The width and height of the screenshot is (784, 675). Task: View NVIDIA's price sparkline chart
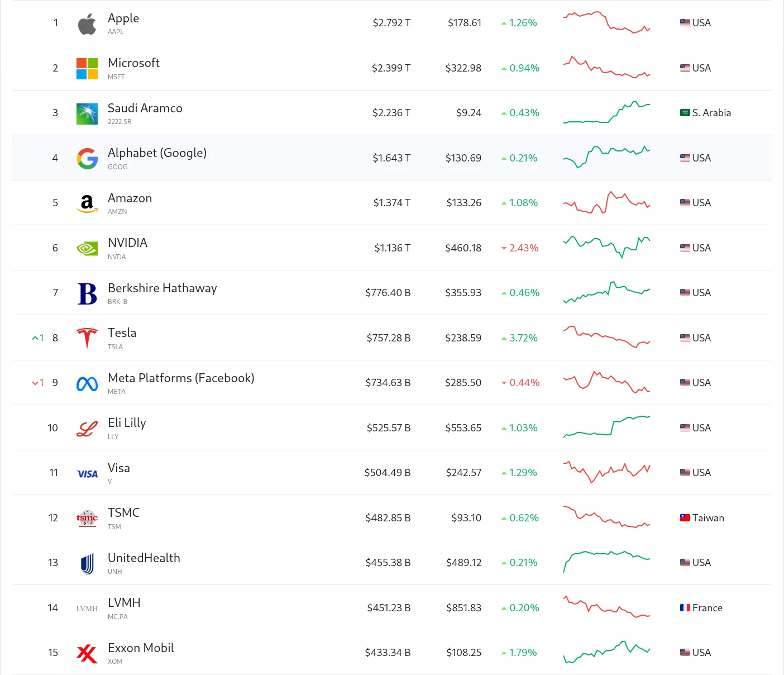click(606, 248)
